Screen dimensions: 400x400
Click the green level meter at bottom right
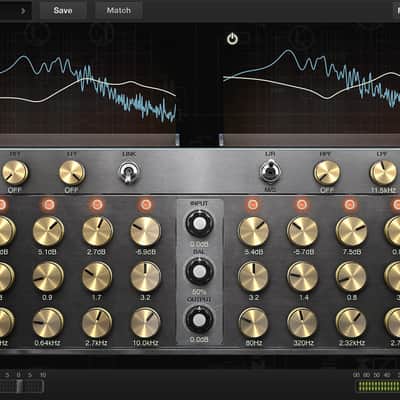pyautogui.click(x=377, y=387)
